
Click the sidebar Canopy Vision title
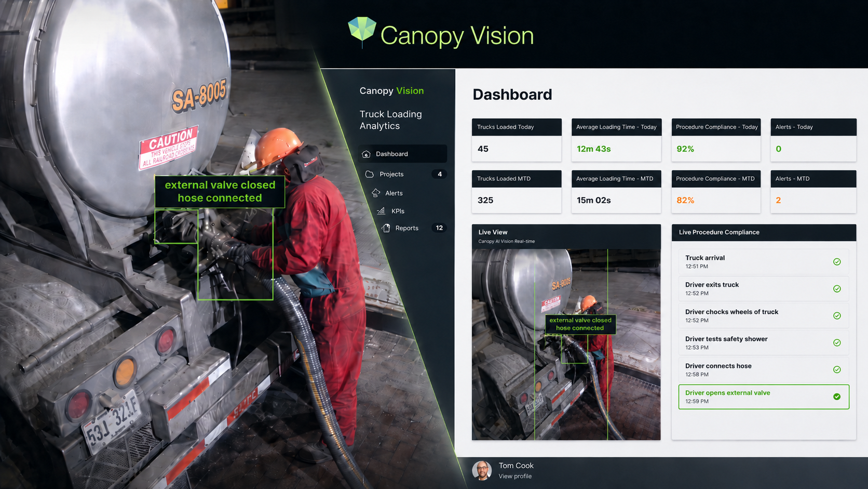pos(391,91)
